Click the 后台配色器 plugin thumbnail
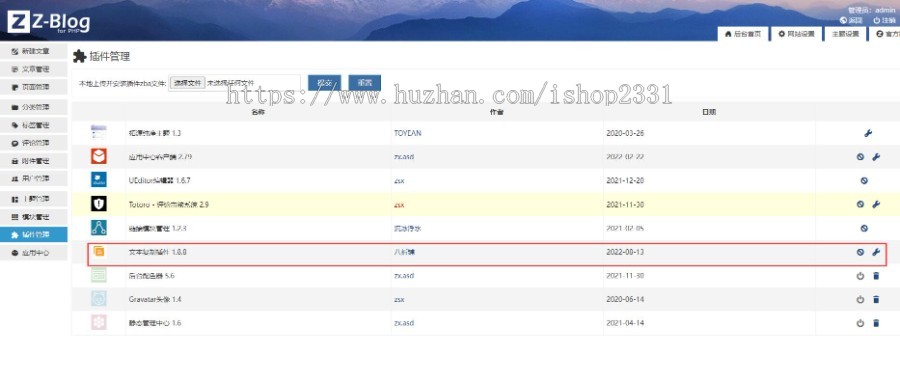This screenshot has width=900, height=382. [x=99, y=275]
